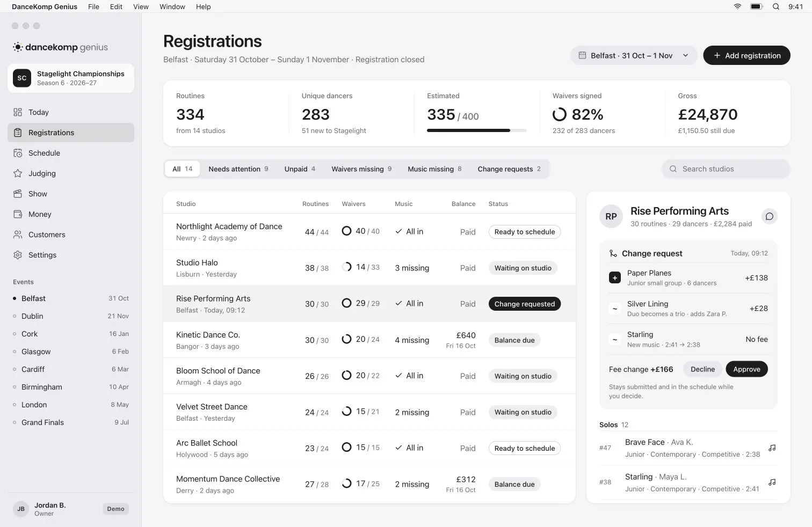Open the Belfast 31 Oct – 1 Nov date dropdown
This screenshot has width=812, height=527.
pyautogui.click(x=634, y=55)
